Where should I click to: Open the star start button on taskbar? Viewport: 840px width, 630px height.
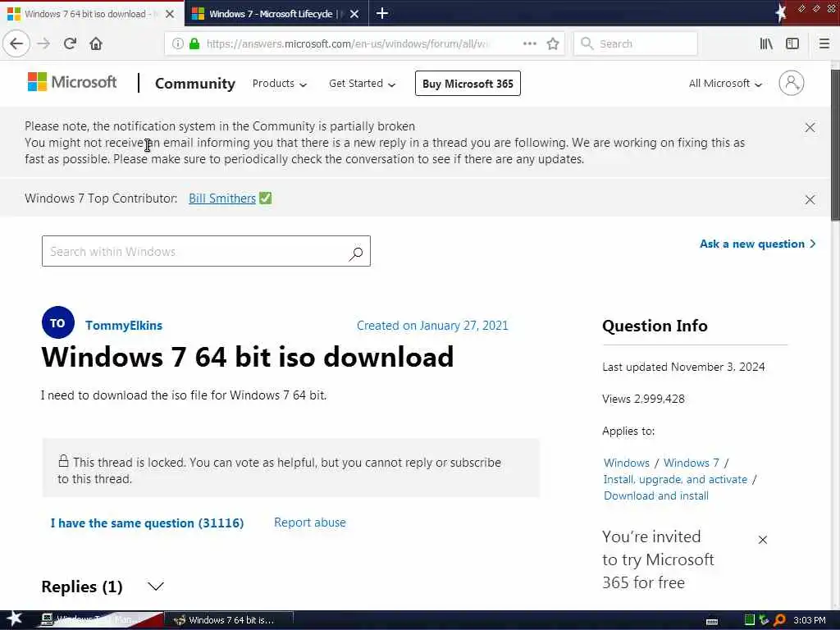pyautogui.click(x=15, y=619)
